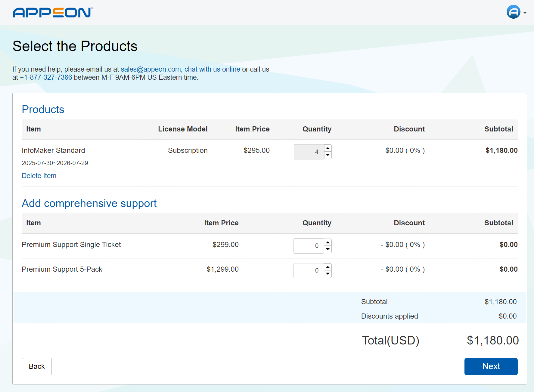Select the Single Ticket $0.00 subtotal
This screenshot has width=534, height=392.
[508, 245]
